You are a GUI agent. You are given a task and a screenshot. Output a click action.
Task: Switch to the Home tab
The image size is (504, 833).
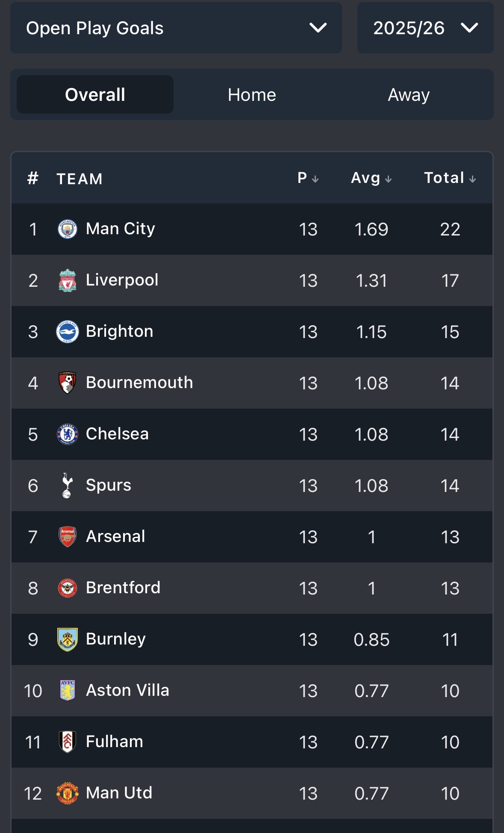click(252, 95)
